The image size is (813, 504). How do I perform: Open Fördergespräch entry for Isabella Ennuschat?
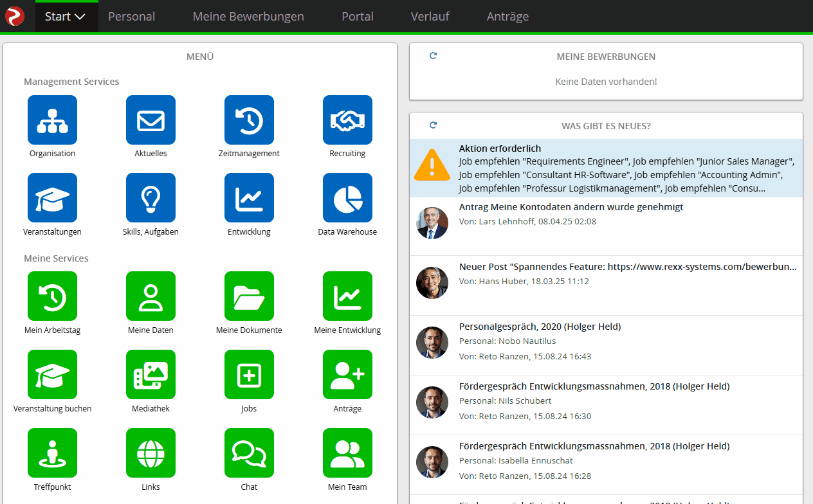(606, 465)
